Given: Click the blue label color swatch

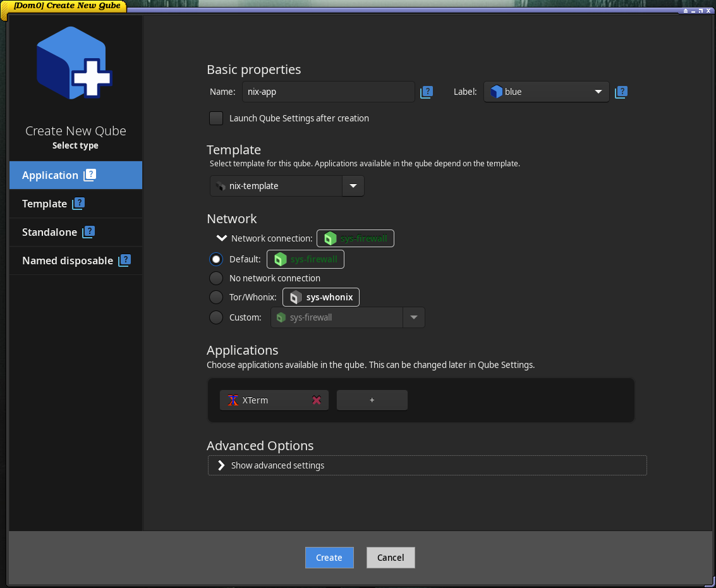Looking at the screenshot, I should 497,92.
